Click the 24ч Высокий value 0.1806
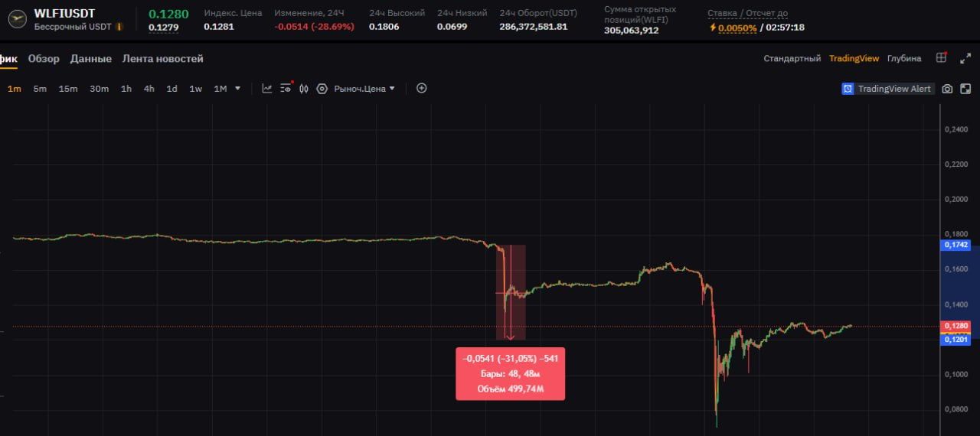The image size is (980, 436). [384, 27]
